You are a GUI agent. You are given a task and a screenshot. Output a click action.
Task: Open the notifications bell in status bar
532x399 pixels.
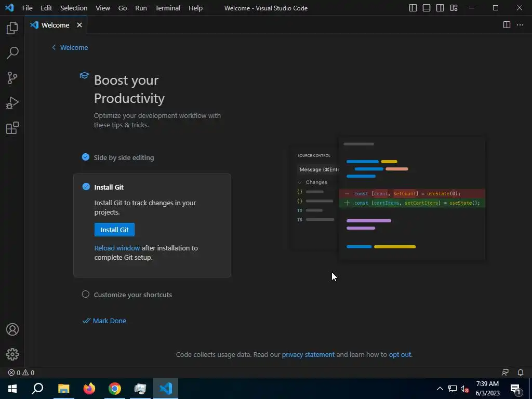[521, 373]
